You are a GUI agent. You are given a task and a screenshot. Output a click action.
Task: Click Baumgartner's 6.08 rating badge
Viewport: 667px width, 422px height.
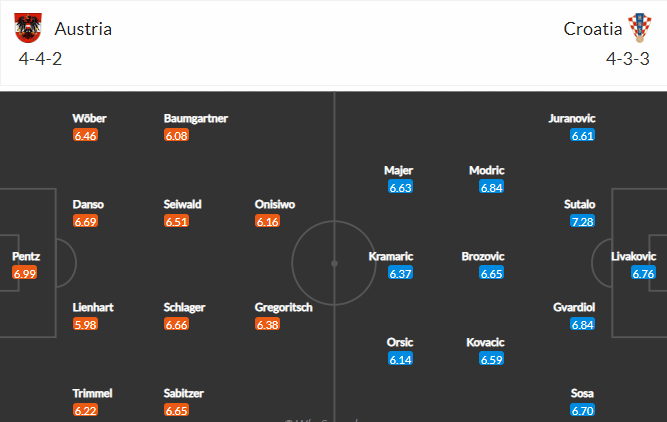tap(177, 135)
